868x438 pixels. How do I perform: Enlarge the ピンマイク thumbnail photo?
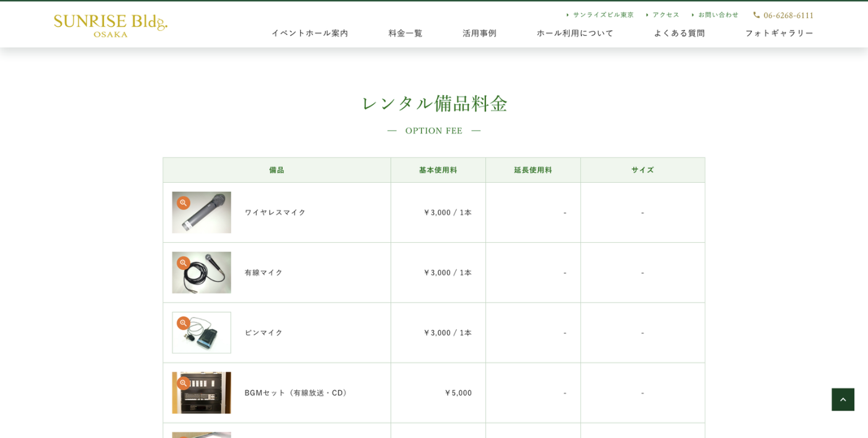(208, 337)
